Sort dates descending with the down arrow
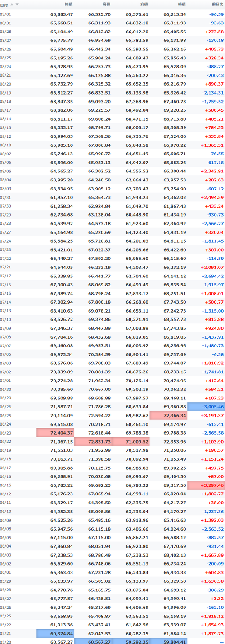 (x=18, y=5)
